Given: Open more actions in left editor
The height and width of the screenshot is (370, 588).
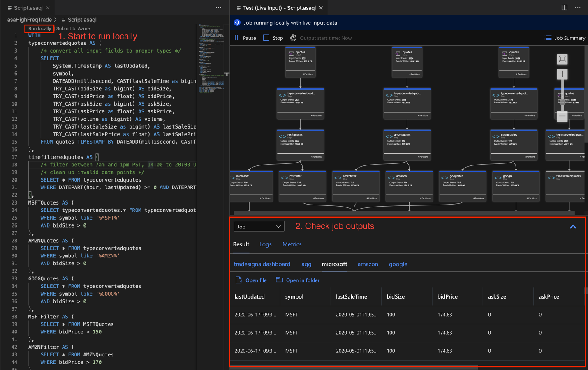Looking at the screenshot, I should click(218, 8).
